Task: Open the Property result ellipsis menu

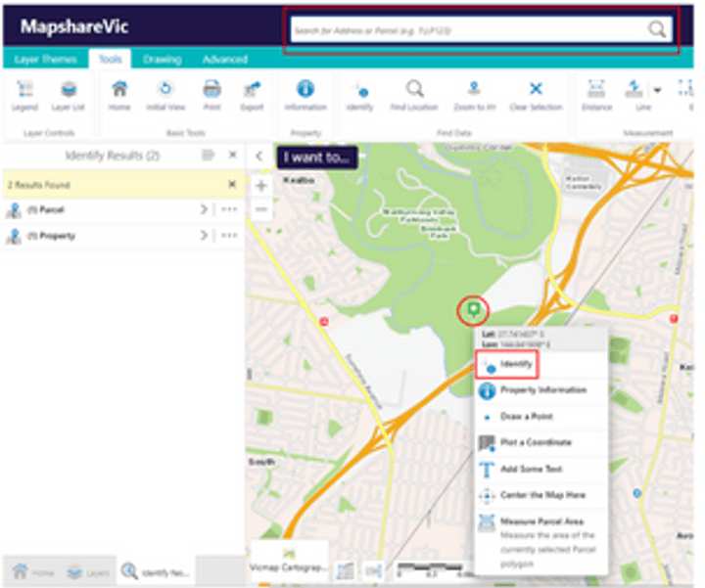Action: point(229,236)
